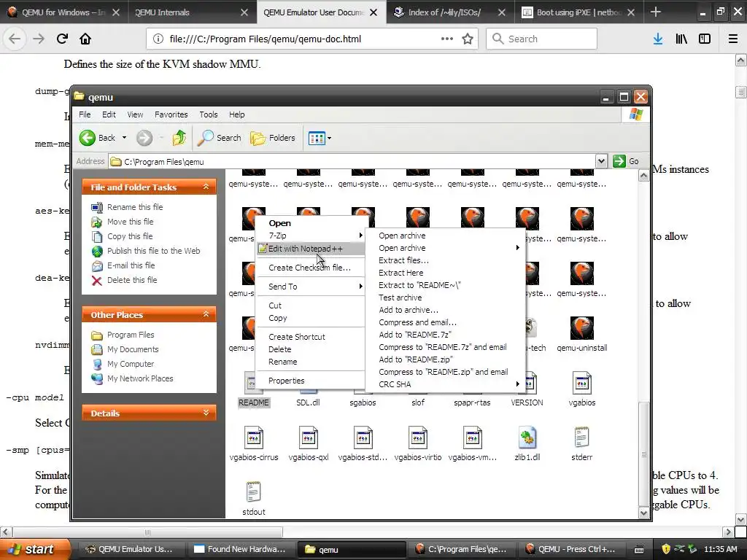Open the Favorites menu
This screenshot has height=560, width=747.
click(171, 114)
